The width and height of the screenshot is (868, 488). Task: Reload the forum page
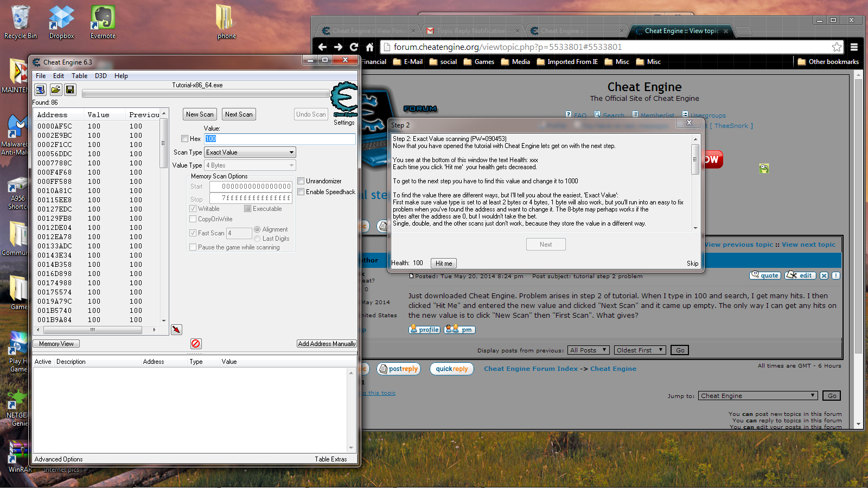click(354, 47)
